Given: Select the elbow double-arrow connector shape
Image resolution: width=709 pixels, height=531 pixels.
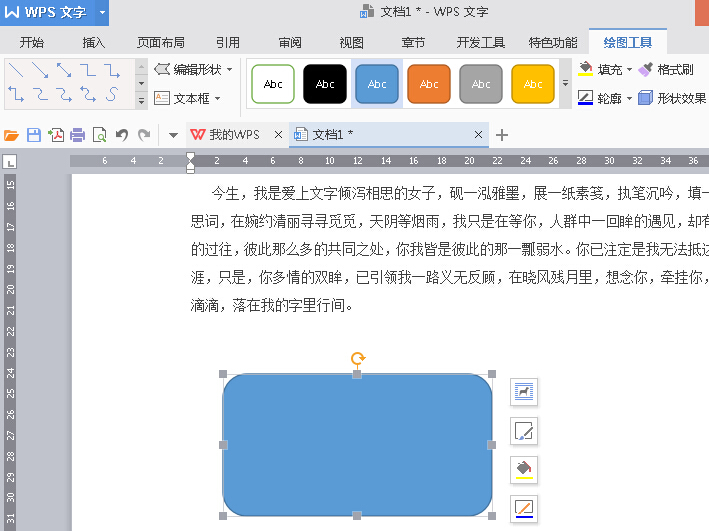Looking at the screenshot, I should point(16,94).
